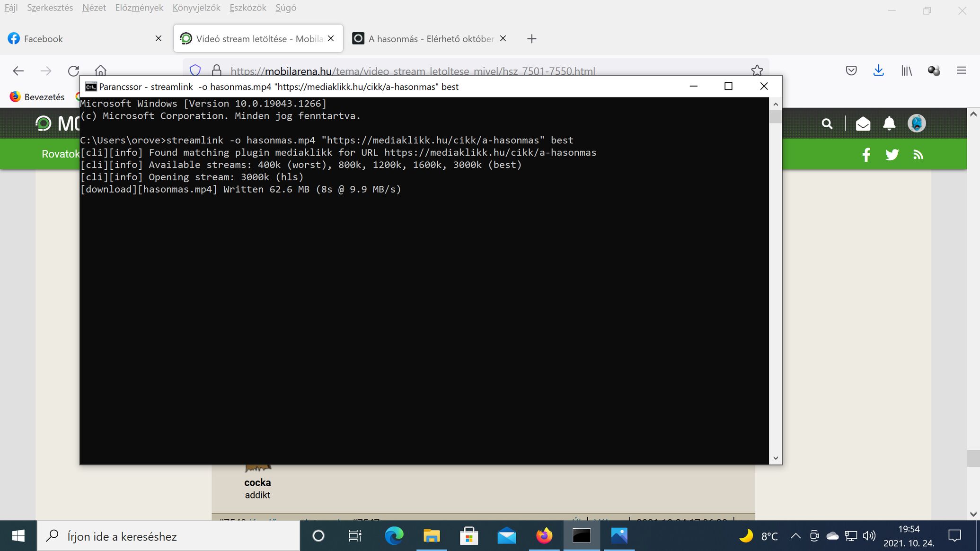Open the Bevezetés bookmark
Screen dimensions: 980x551
(x=37, y=97)
